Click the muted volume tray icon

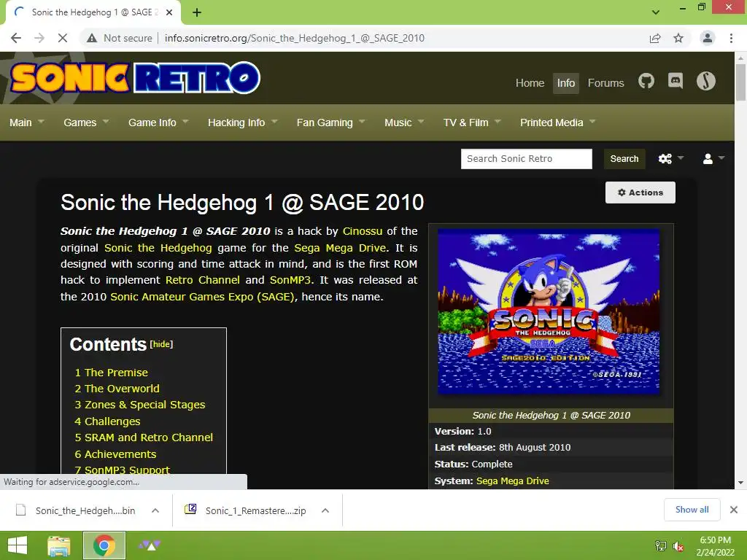click(x=678, y=546)
